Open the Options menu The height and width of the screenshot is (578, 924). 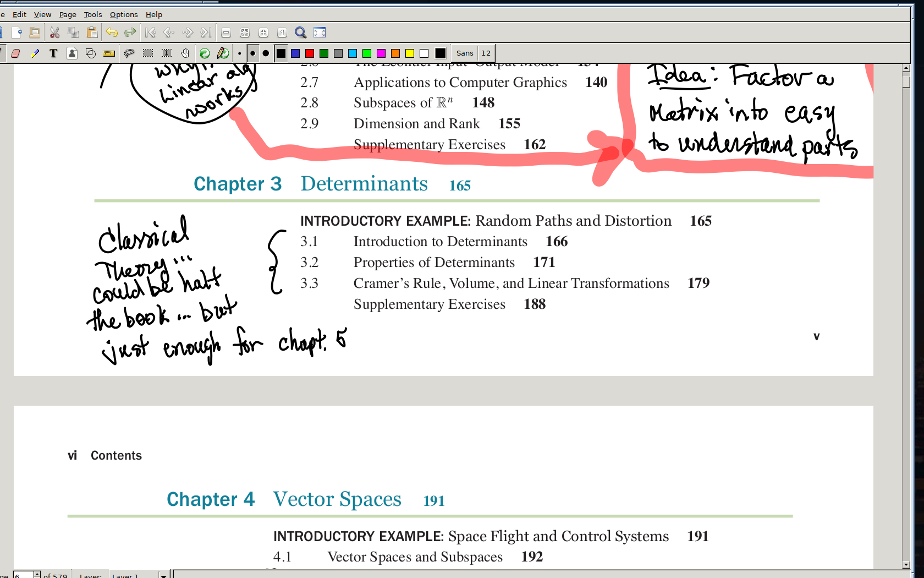point(124,14)
